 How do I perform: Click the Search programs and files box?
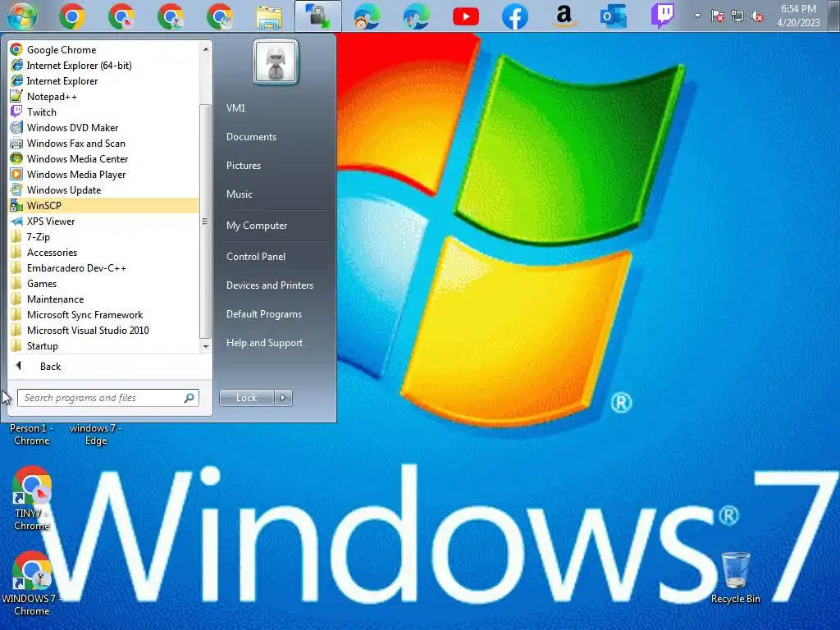pyautogui.click(x=108, y=398)
